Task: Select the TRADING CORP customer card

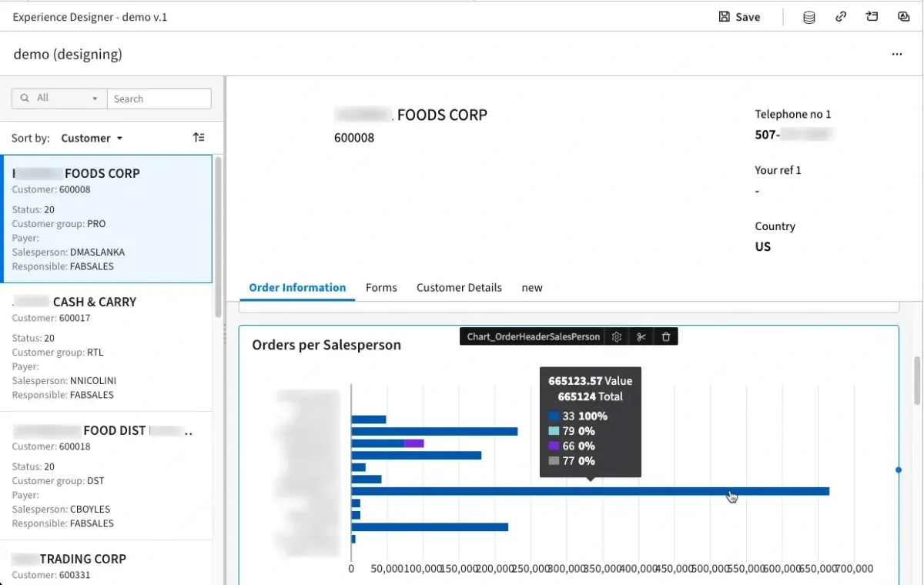Action: (106, 563)
